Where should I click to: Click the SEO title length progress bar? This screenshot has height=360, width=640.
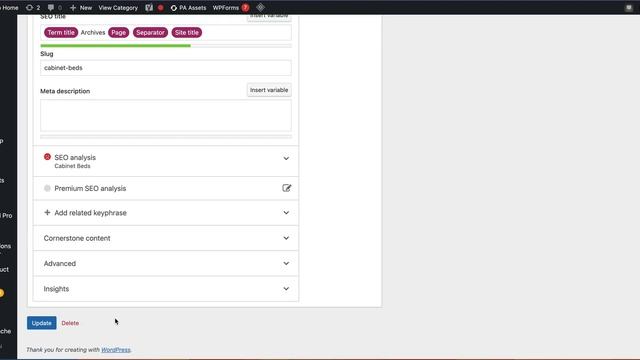(x=166, y=46)
